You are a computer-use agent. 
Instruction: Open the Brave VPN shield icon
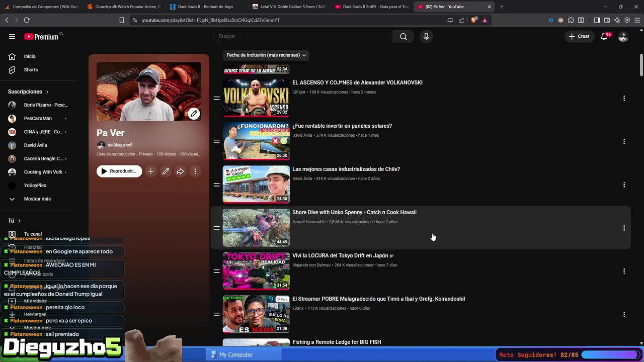click(627, 20)
